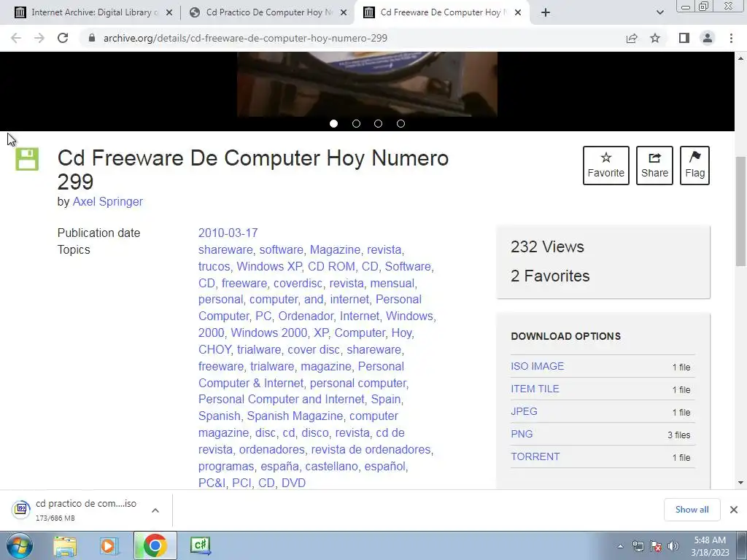Screen dimensions: 747x560
Task: Click the padlock site info icon
Action: [92, 38]
